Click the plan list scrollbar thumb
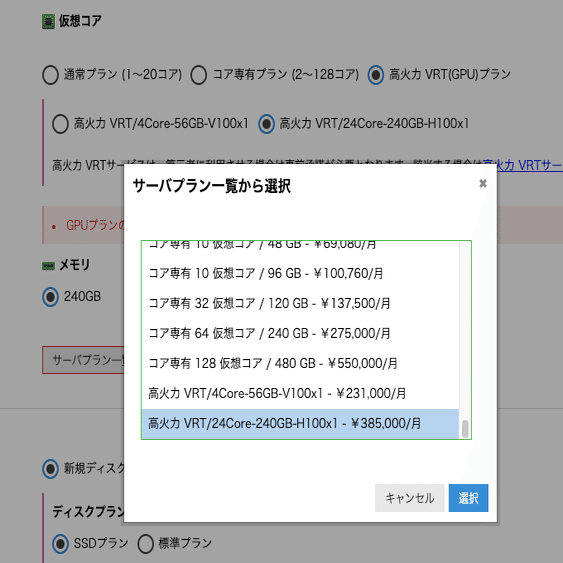The image size is (563, 563). pyautogui.click(x=465, y=429)
